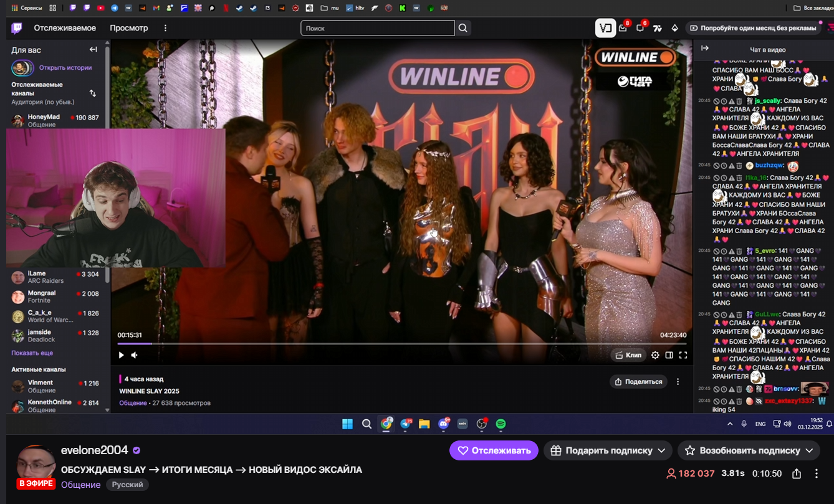Play the WINLINE SLAY video
The width and height of the screenshot is (834, 504).
tap(122, 355)
